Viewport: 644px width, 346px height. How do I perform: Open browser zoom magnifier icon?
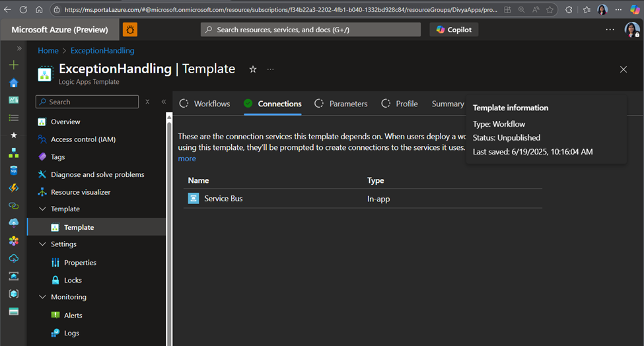tap(522, 9)
